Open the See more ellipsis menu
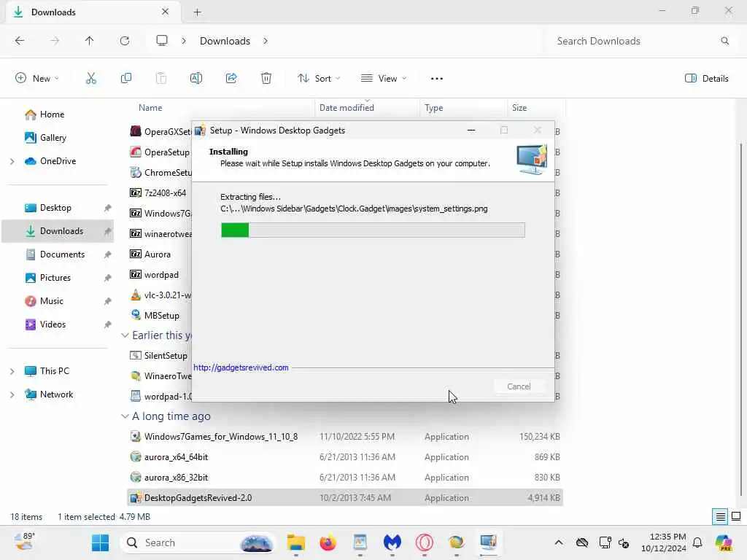The width and height of the screenshot is (747, 560). point(436,79)
